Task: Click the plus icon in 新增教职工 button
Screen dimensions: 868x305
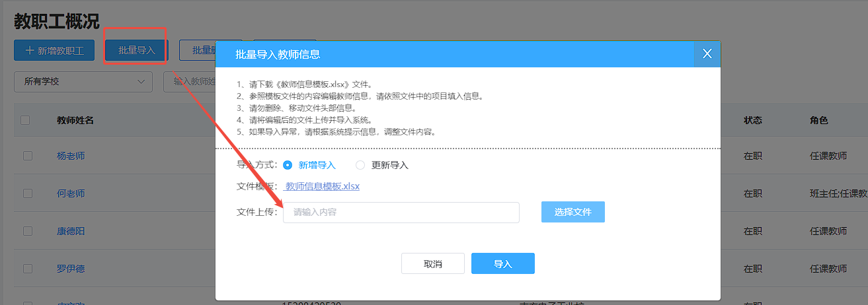Action: 30,50
